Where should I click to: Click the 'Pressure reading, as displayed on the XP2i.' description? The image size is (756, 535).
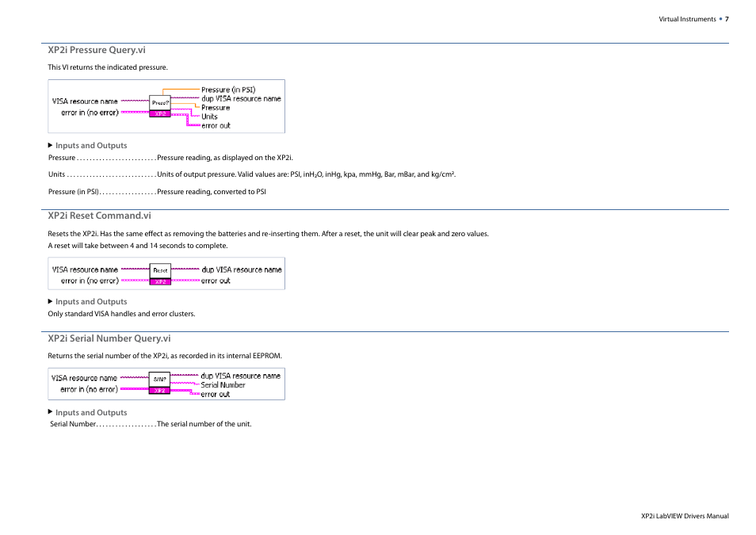point(225,158)
